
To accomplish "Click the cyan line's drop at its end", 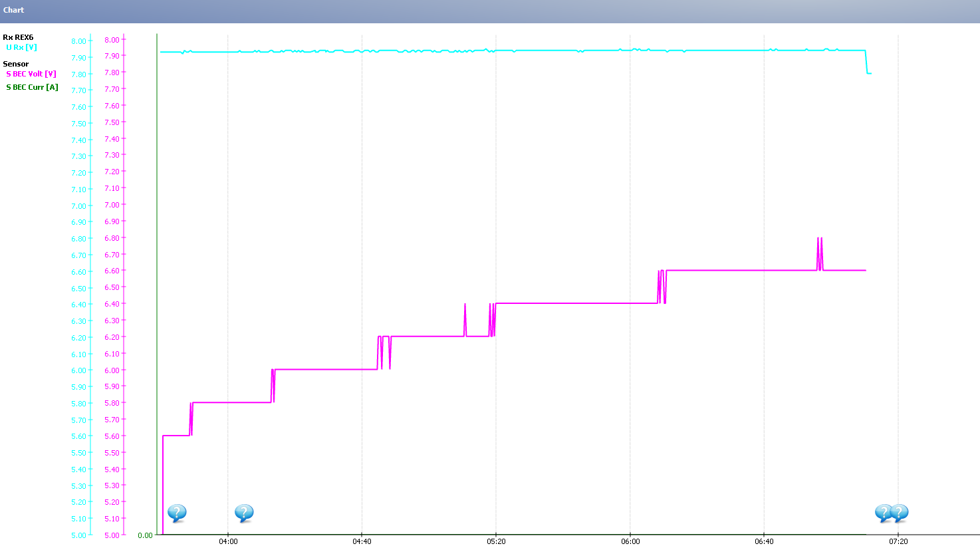I will pos(867,65).
